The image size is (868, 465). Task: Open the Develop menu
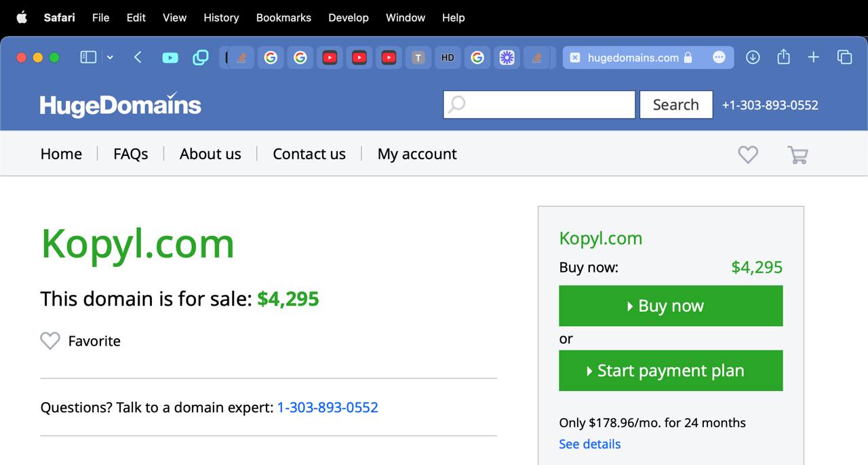tap(349, 18)
